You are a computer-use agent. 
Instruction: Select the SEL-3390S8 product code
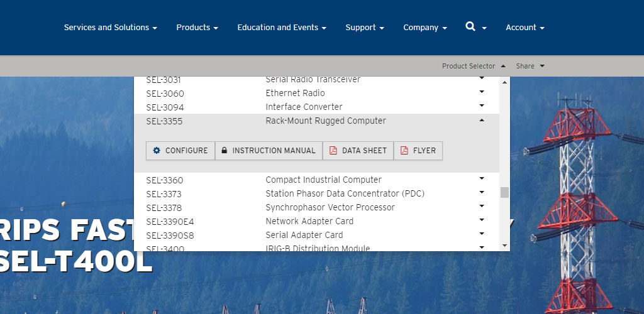click(170, 235)
